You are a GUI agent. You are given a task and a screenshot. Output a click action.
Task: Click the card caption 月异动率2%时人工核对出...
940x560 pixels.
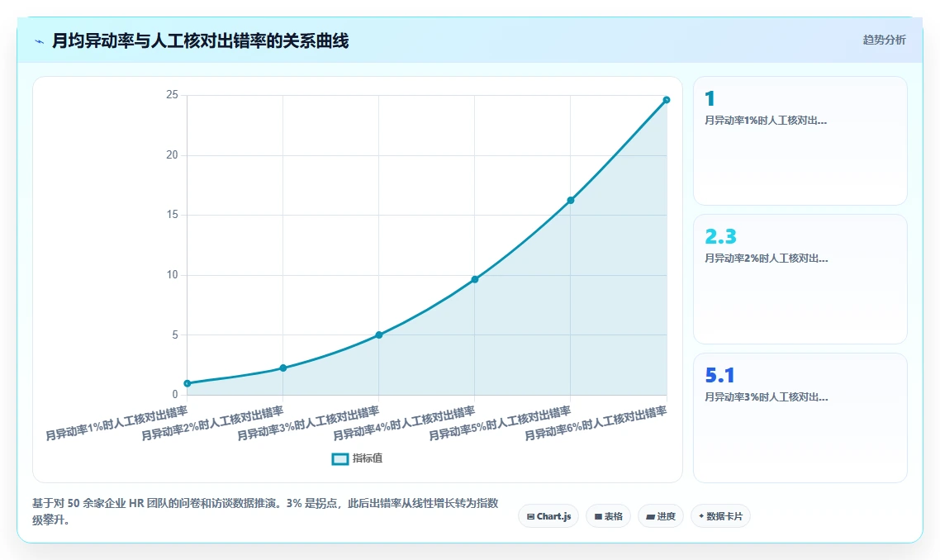click(767, 259)
